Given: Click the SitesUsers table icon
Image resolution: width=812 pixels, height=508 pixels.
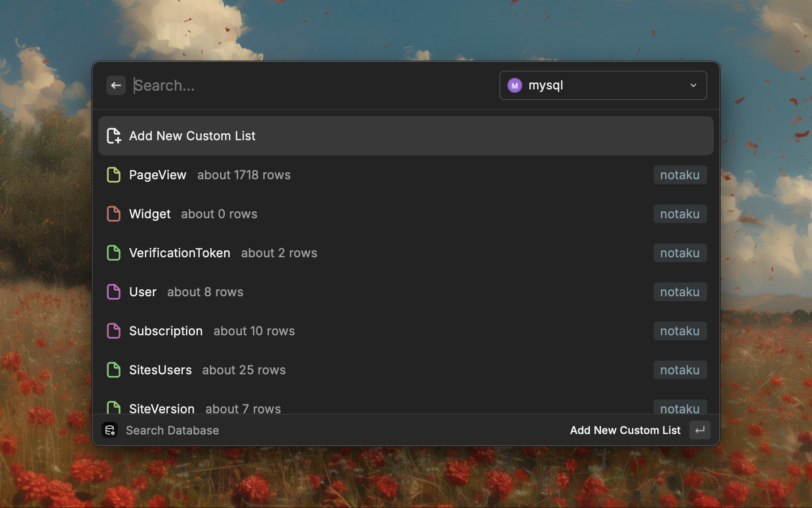Looking at the screenshot, I should [113, 369].
